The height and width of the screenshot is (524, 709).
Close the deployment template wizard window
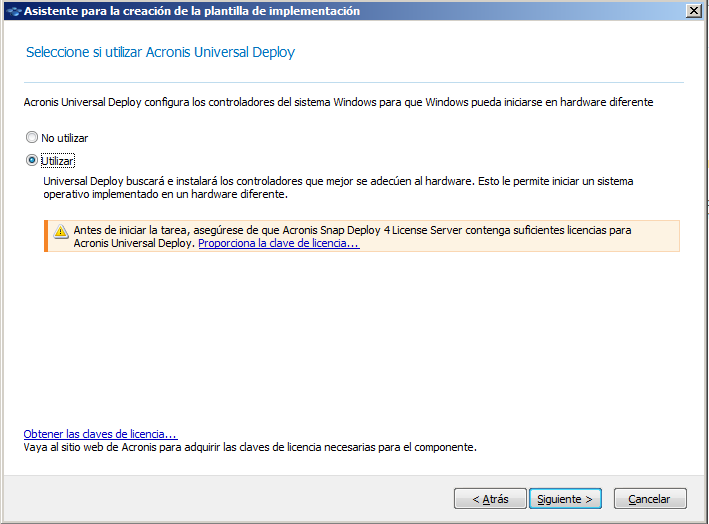(693, 10)
